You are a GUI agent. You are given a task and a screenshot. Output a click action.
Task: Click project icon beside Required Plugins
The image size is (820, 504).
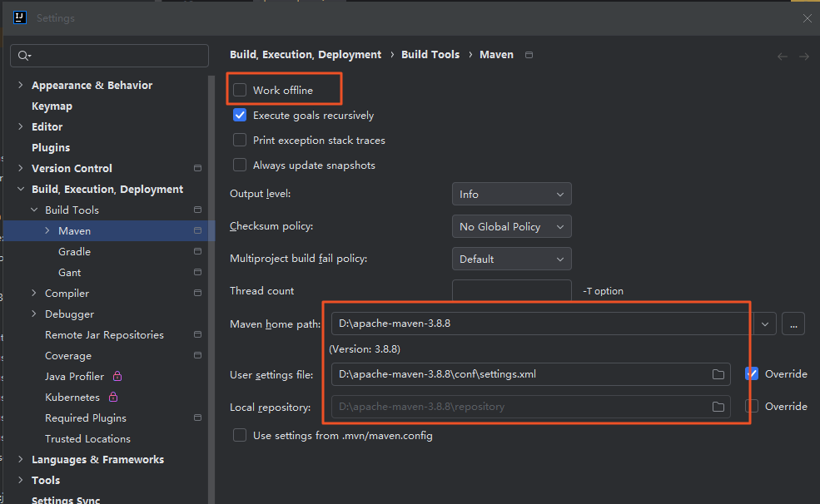[197, 418]
